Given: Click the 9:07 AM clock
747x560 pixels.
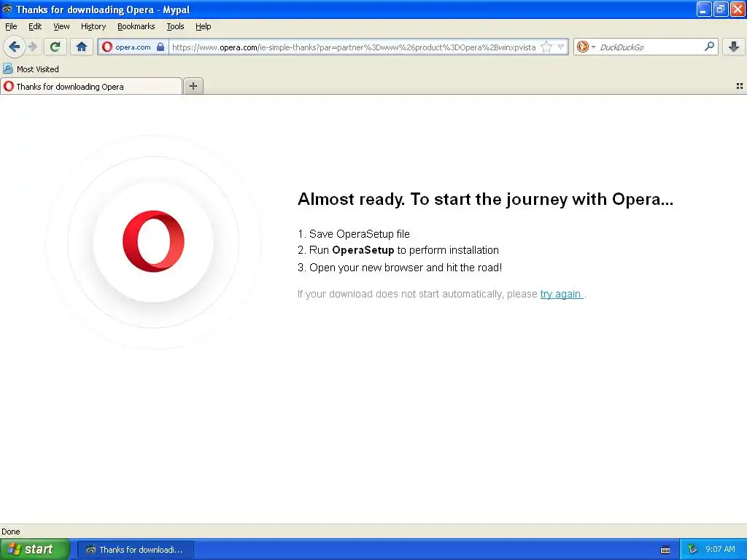Looking at the screenshot, I should tap(720, 549).
